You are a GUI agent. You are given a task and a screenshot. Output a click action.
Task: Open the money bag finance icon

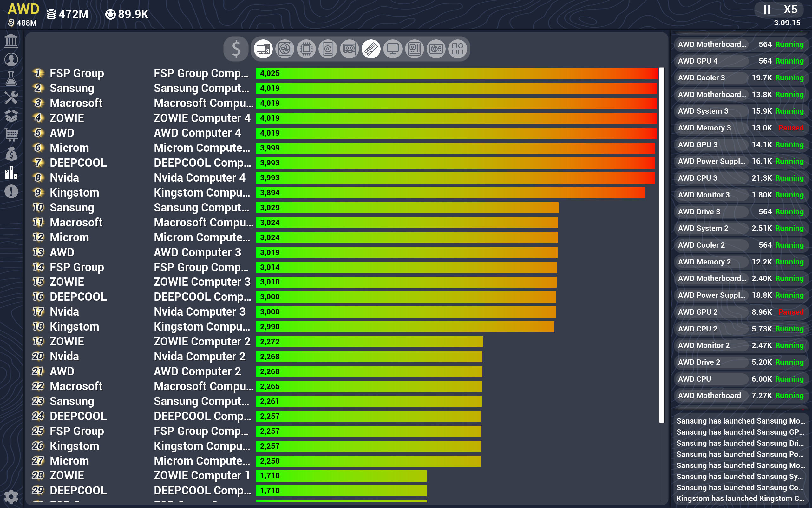click(11, 154)
